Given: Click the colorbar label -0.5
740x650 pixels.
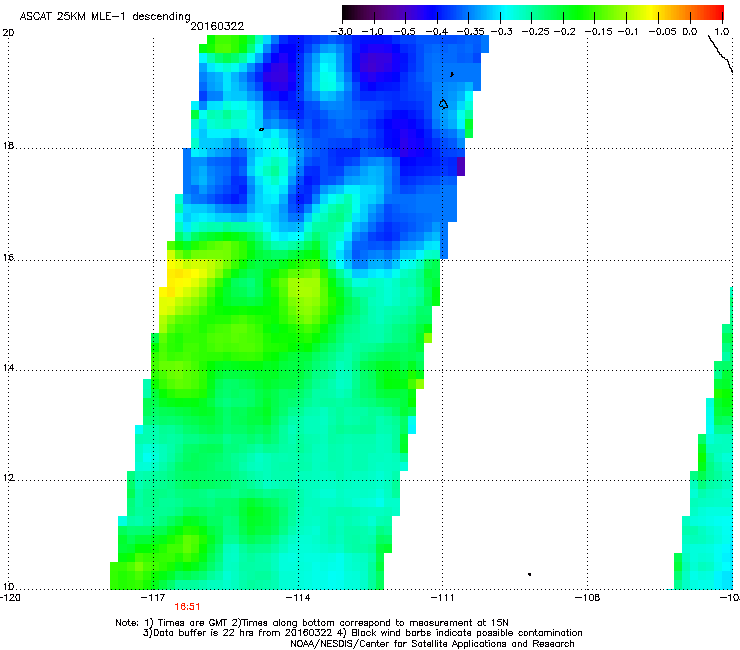Looking at the screenshot, I should (x=404, y=32).
